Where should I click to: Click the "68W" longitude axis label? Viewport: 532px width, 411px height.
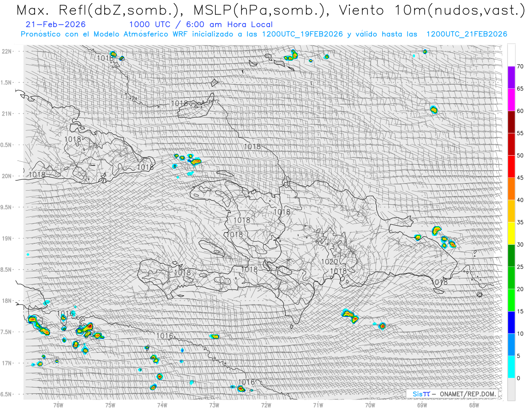tap(474, 404)
